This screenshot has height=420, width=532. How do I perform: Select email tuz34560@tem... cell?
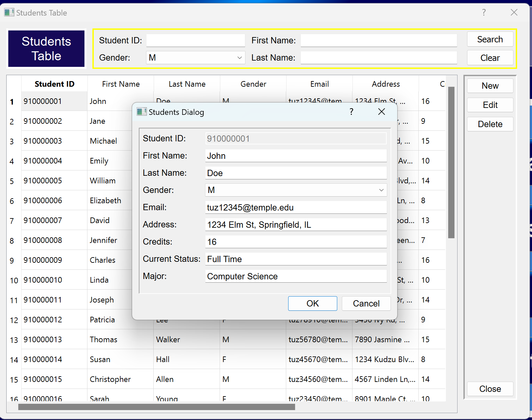point(319,379)
